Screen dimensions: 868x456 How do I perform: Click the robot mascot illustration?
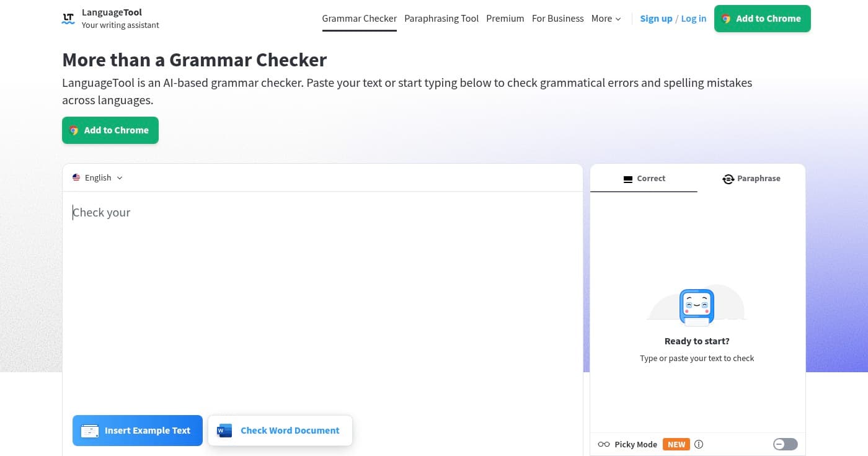696,305
